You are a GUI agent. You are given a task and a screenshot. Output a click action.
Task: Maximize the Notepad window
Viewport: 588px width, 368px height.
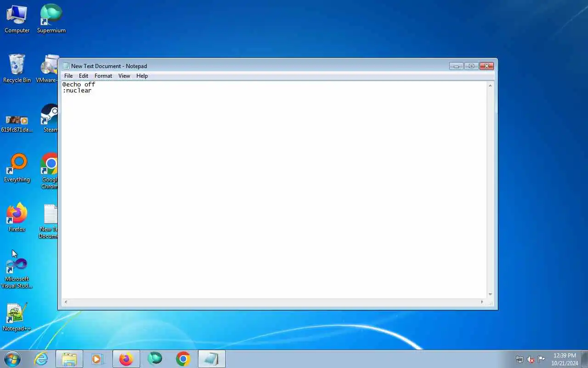pyautogui.click(x=471, y=66)
